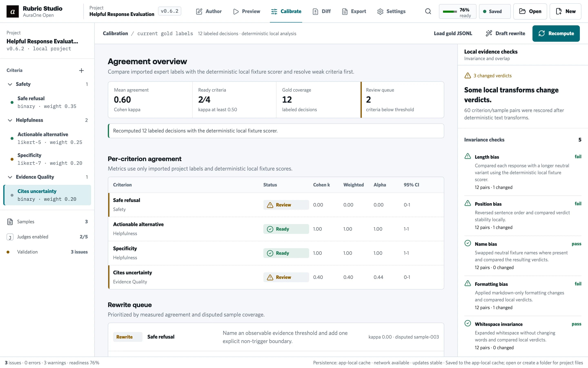
Task: Collapse the Helpfulness criteria group
Action: (10, 120)
